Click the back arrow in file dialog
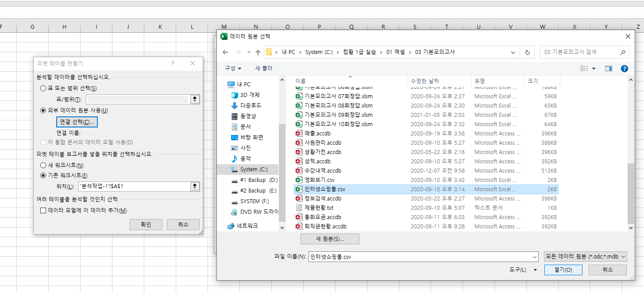 (x=225, y=52)
